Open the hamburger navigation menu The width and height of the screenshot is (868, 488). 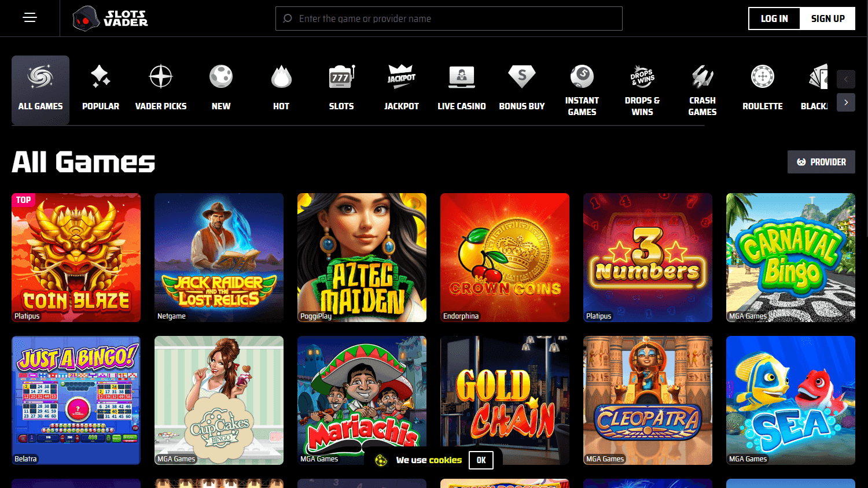[30, 18]
